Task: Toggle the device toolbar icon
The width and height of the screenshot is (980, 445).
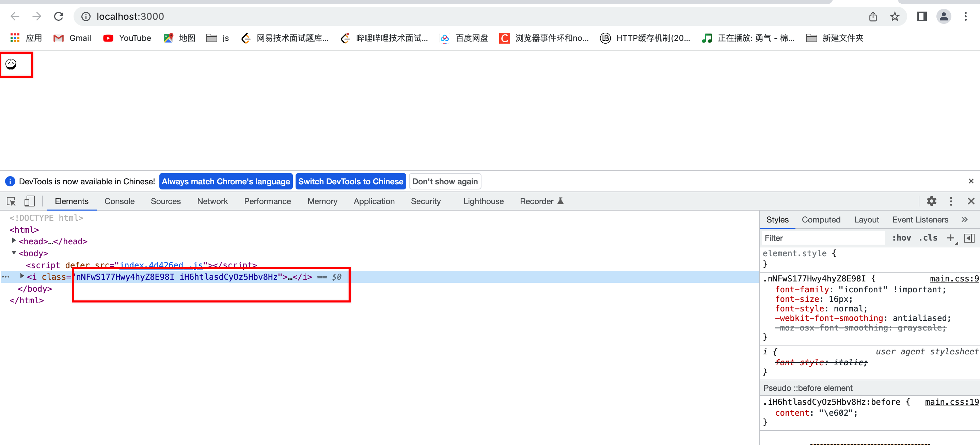Action: (x=29, y=201)
